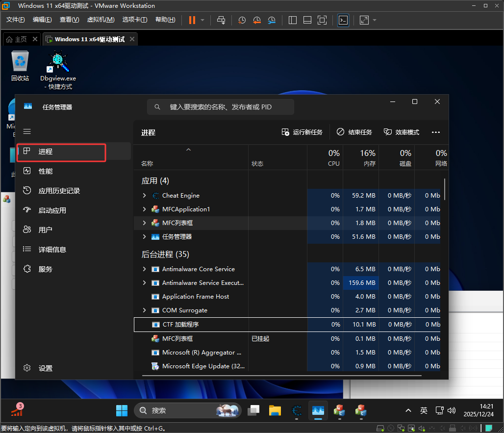Click the taskbar 搜索 box
Viewport: 504px width, 433px height.
(x=188, y=410)
